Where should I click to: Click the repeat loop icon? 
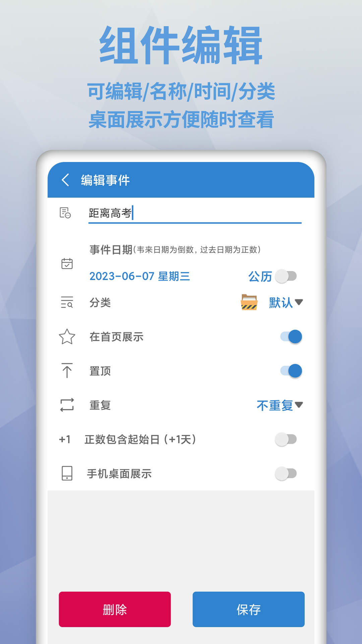67,405
